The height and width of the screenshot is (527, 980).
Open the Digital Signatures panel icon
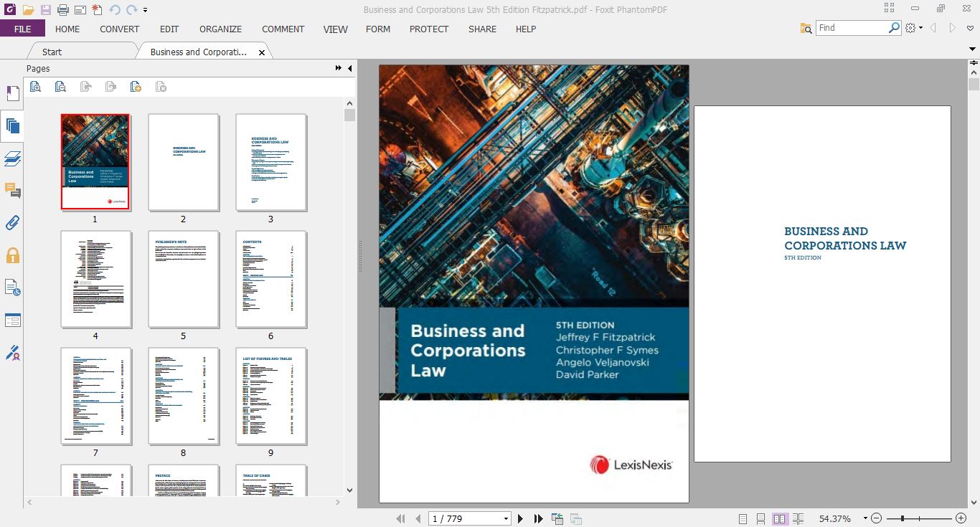(12, 352)
